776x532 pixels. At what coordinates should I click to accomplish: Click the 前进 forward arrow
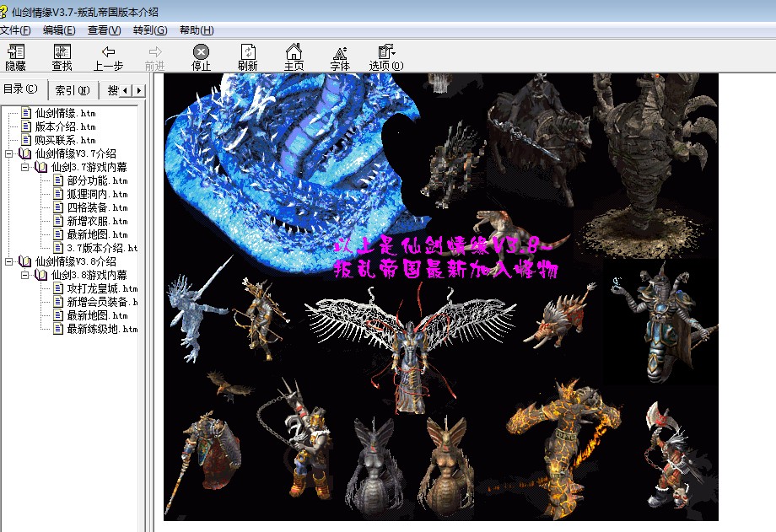tap(155, 57)
